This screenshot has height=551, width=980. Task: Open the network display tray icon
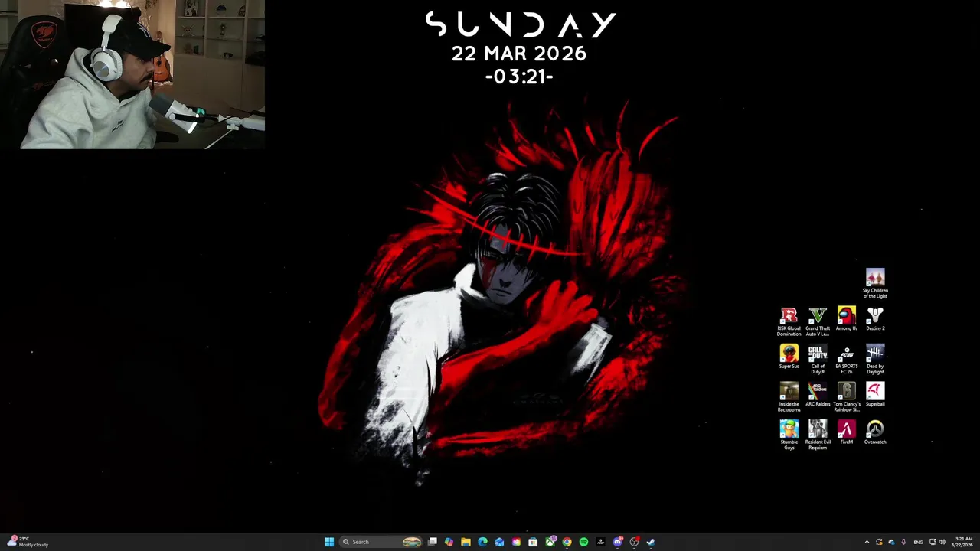[933, 542]
